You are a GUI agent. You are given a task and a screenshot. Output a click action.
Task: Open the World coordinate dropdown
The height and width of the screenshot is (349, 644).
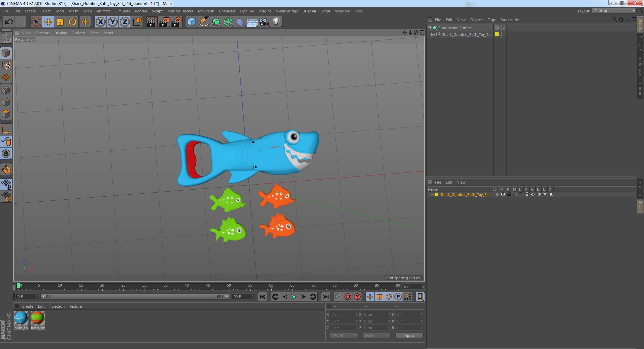[344, 335]
